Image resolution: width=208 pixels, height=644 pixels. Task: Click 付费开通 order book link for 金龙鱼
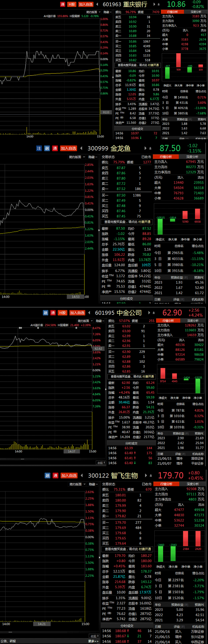point(145,222)
